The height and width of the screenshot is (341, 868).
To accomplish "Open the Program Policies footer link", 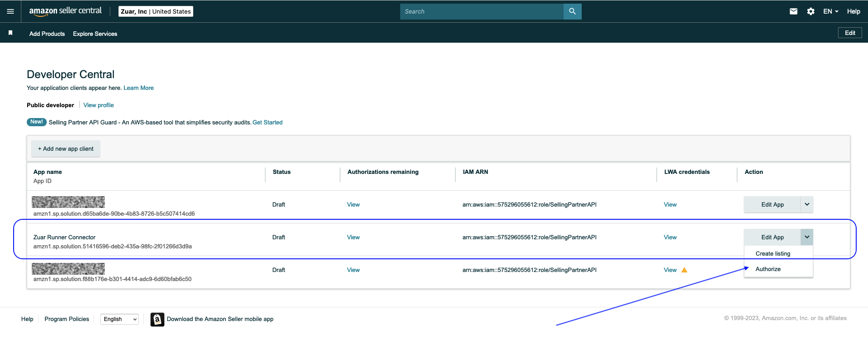I will coord(67,319).
